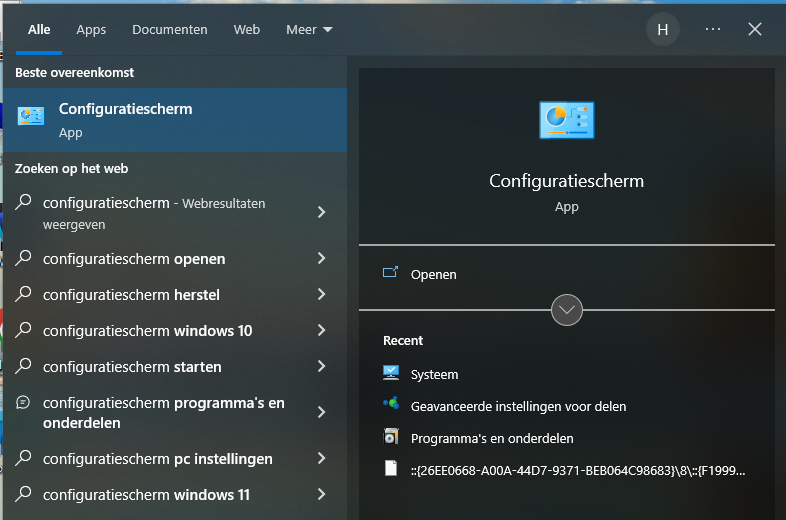The image size is (786, 520).
Task: Open 'Geavanceerde instellingen voor delen' recent item
Action: (518, 406)
